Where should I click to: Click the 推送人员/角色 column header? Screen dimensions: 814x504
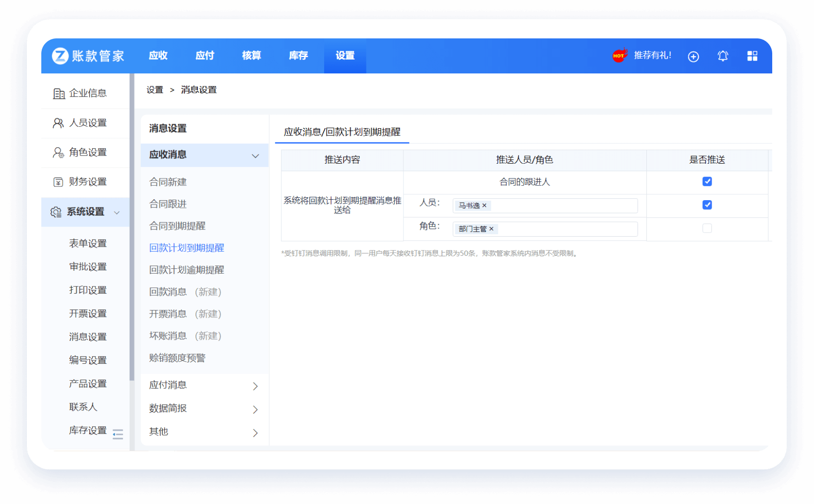point(524,160)
